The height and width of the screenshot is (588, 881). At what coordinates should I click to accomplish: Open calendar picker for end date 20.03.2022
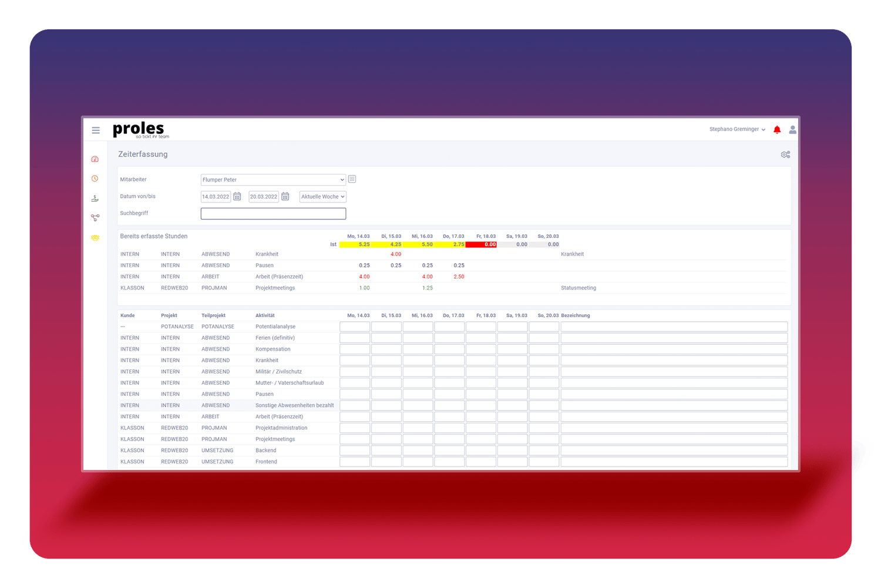[x=285, y=197]
